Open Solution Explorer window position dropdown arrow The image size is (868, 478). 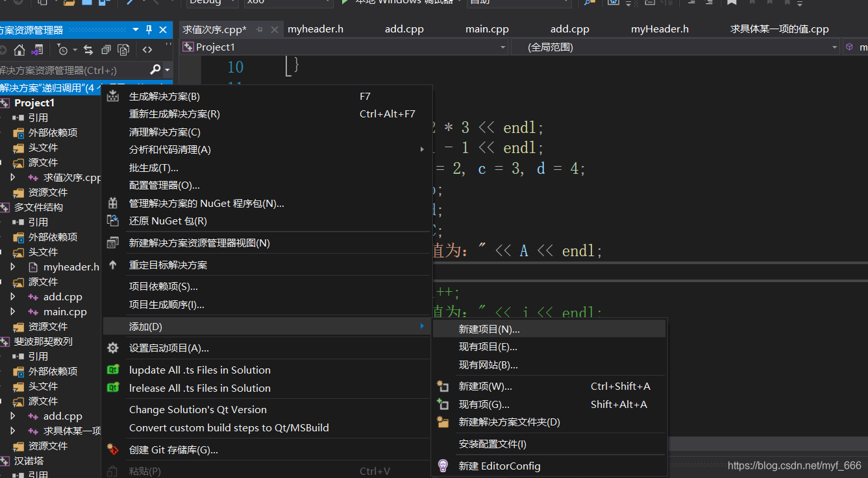pyautogui.click(x=136, y=29)
